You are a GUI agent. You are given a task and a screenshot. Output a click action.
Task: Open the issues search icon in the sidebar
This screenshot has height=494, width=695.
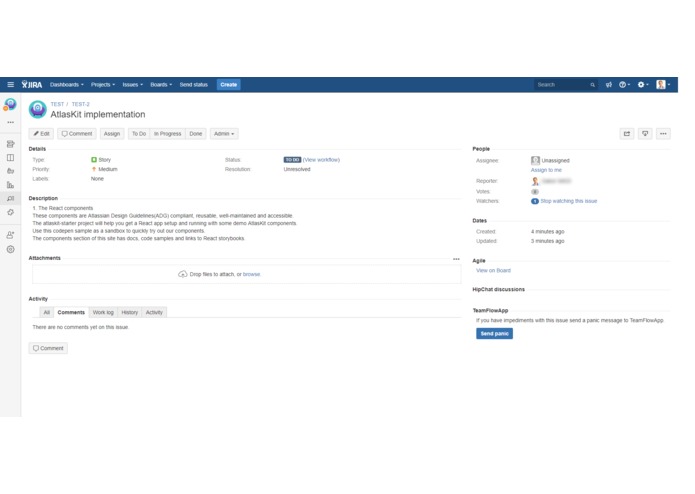11,198
